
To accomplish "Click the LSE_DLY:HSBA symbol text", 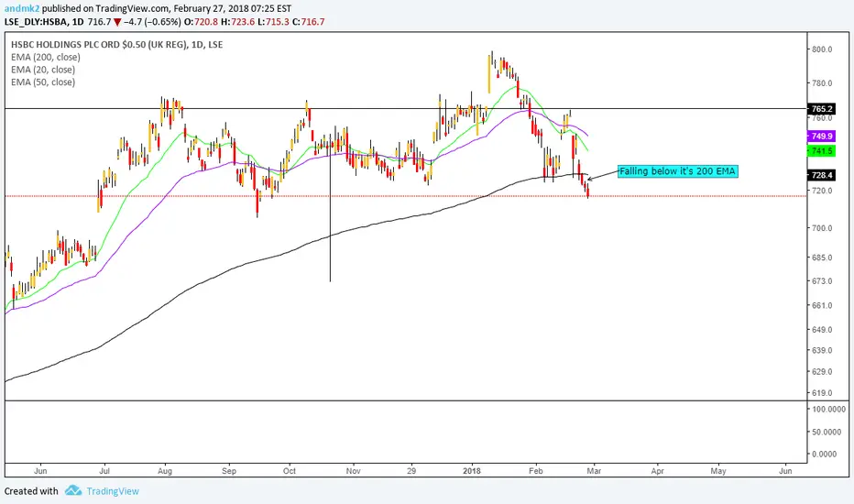I will [36, 22].
